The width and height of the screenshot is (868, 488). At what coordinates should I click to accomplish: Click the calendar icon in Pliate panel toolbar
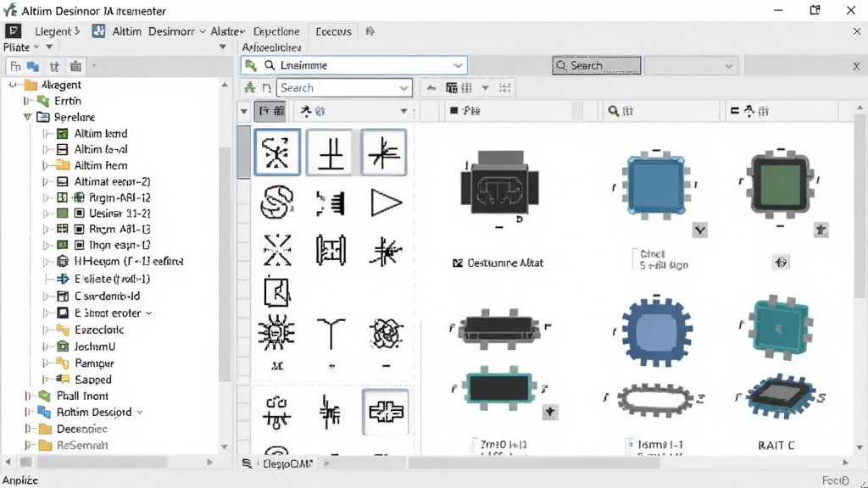75,67
